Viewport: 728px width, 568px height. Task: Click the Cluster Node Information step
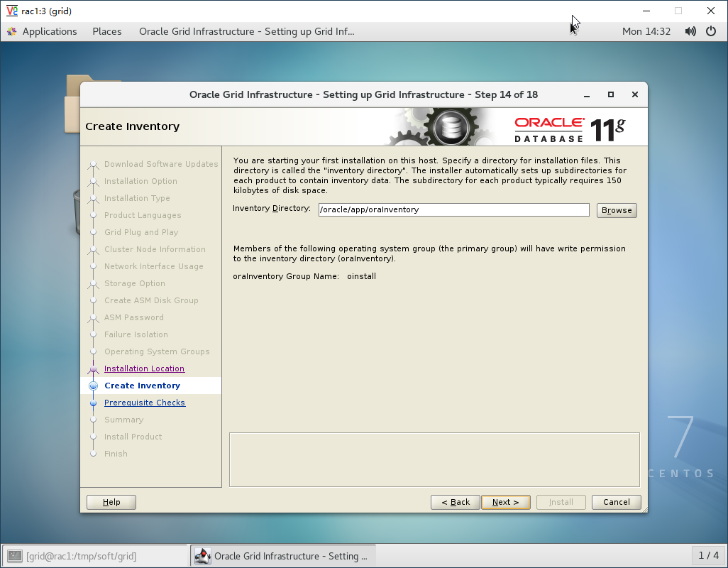[155, 249]
